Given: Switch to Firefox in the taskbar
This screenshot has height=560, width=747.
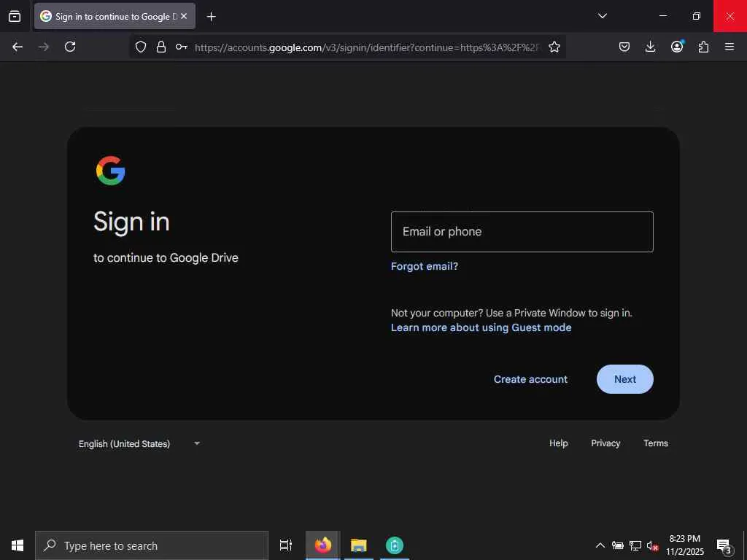Looking at the screenshot, I should click(323, 545).
